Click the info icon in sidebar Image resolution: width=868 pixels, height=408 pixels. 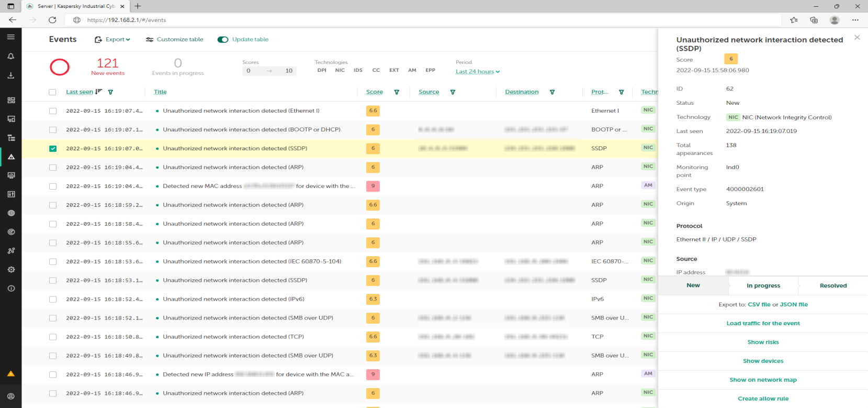(11, 289)
